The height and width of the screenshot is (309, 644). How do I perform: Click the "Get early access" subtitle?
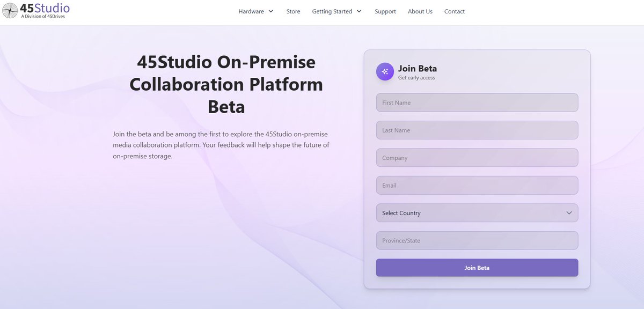416,78
